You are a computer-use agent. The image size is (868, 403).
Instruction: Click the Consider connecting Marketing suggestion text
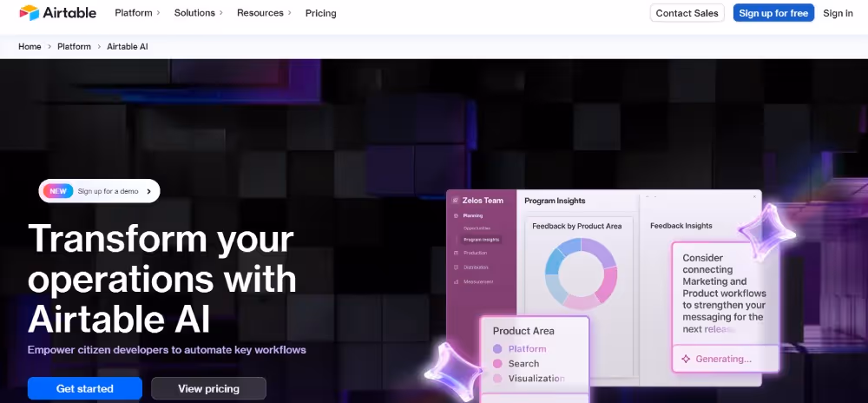click(x=724, y=294)
